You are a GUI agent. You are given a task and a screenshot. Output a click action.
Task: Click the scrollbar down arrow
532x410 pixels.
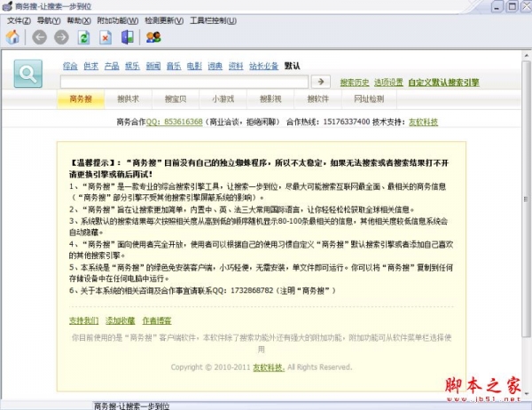[x=526, y=394]
